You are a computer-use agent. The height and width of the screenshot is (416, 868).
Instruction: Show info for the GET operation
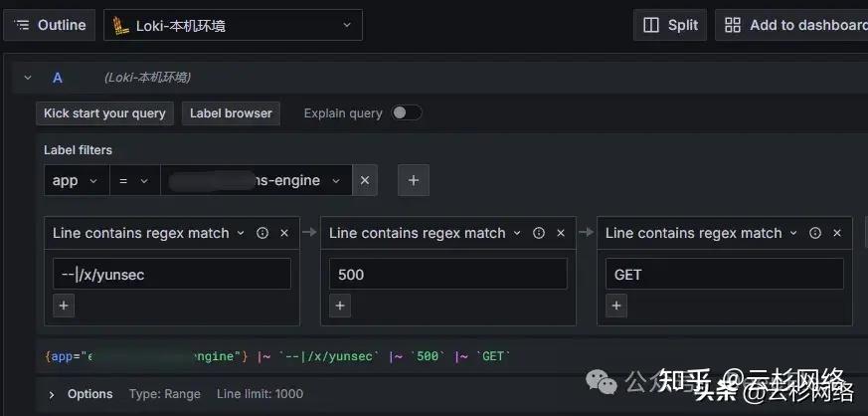815,233
